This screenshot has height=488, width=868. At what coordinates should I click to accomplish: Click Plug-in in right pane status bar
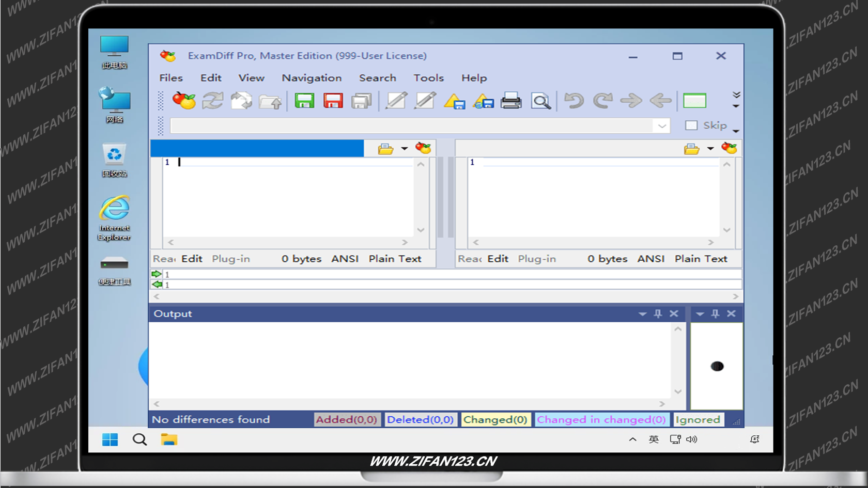coord(537,259)
